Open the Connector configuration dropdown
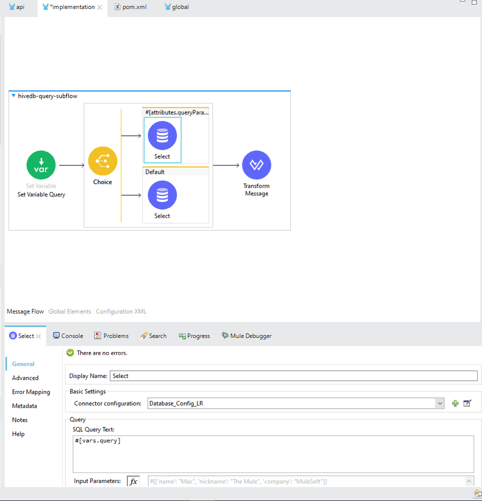The width and height of the screenshot is (482, 501). click(x=440, y=403)
